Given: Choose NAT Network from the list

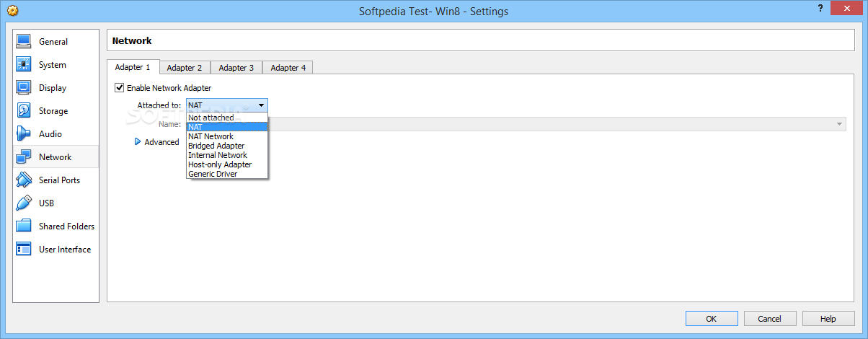Looking at the screenshot, I should point(227,136).
